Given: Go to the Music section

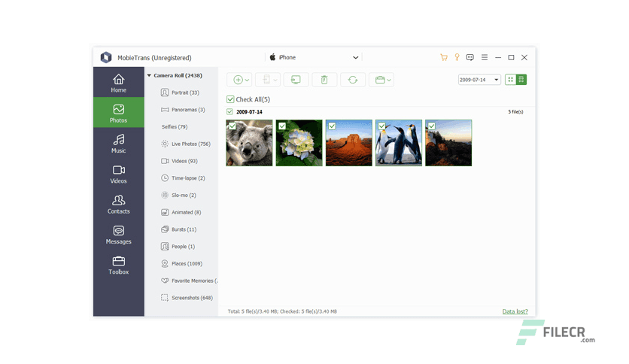Looking at the screenshot, I should pyautogui.click(x=118, y=143).
